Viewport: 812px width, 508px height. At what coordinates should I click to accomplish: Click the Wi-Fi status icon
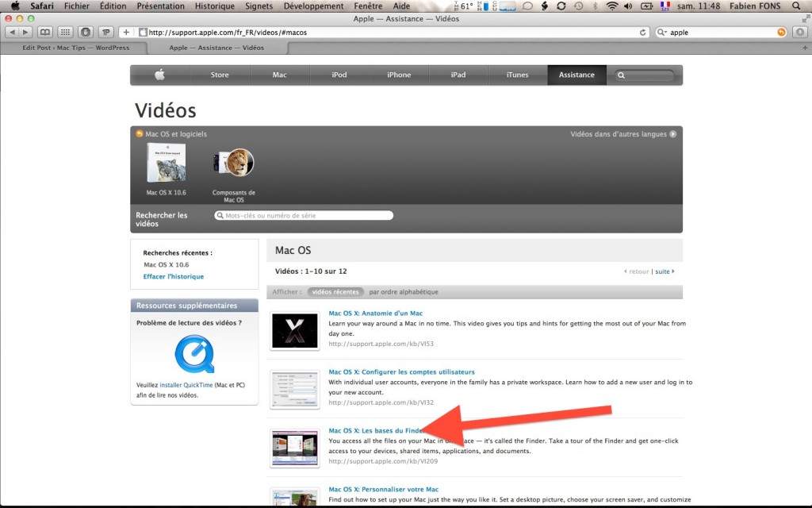click(x=612, y=6)
